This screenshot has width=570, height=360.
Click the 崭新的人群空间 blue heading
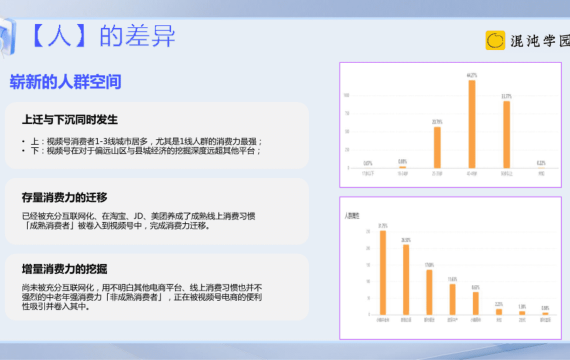point(65,82)
